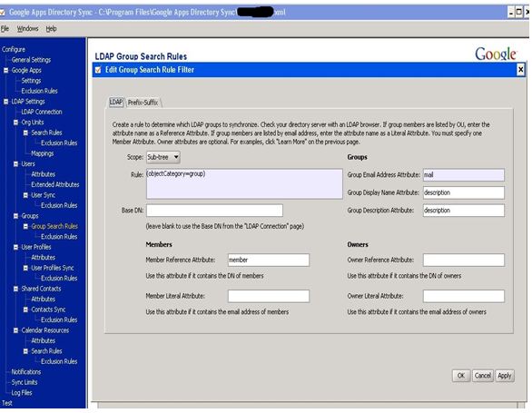Screen dimensions: 532x413
Task: Select Extended Attributes under Users
Action: pyautogui.click(x=55, y=184)
